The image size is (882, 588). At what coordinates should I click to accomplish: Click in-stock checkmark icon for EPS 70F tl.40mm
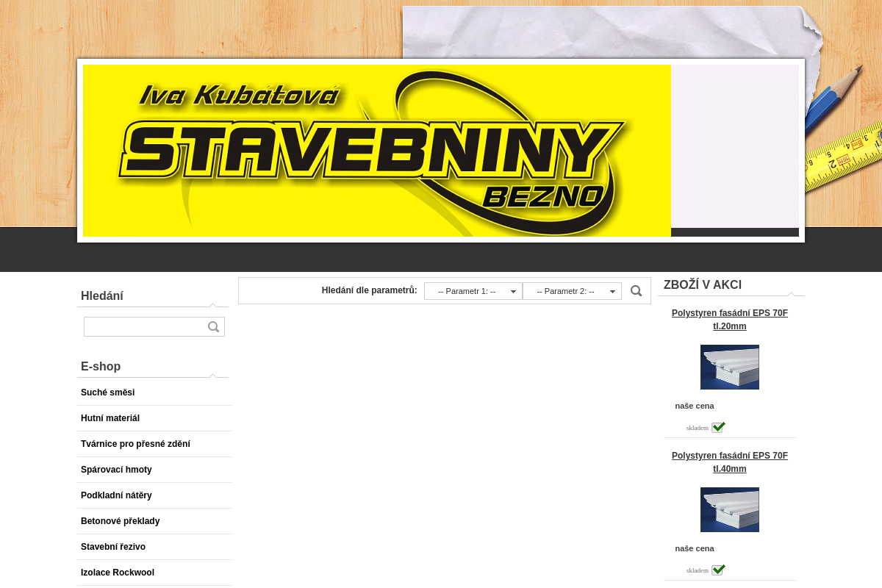point(718,570)
